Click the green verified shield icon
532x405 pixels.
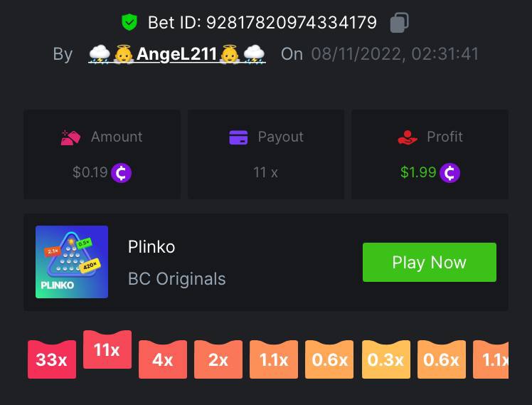129,22
